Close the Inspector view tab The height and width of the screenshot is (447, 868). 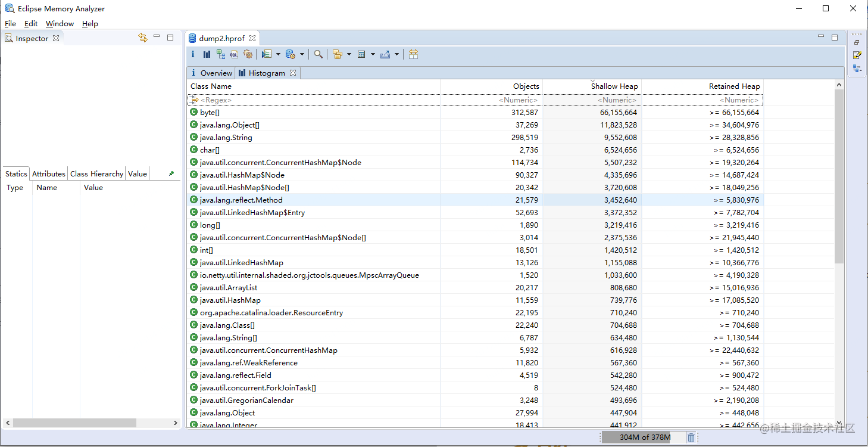(x=56, y=38)
